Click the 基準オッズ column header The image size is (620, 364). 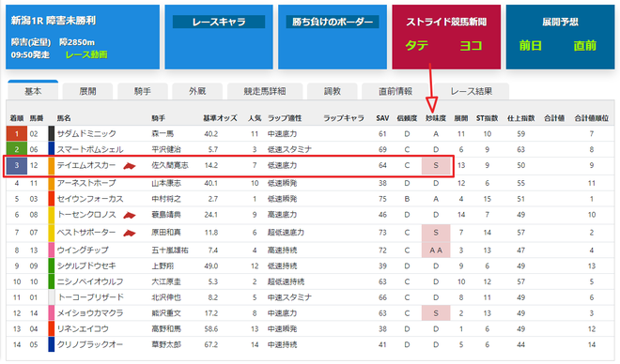220,118
